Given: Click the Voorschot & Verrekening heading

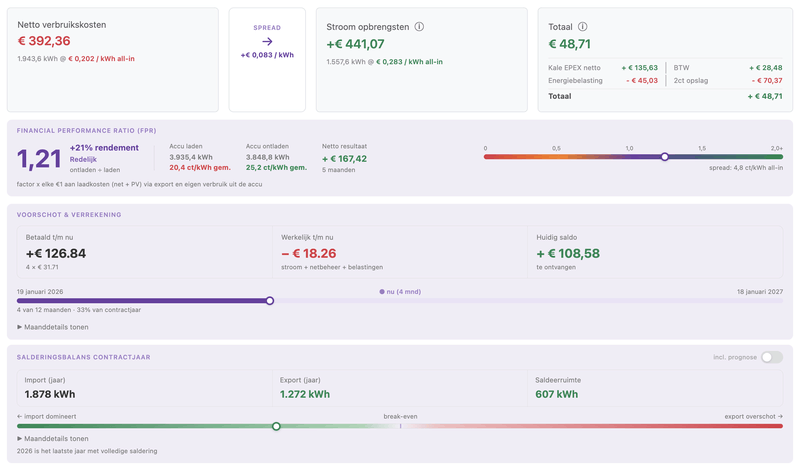Looking at the screenshot, I should coord(69,215).
